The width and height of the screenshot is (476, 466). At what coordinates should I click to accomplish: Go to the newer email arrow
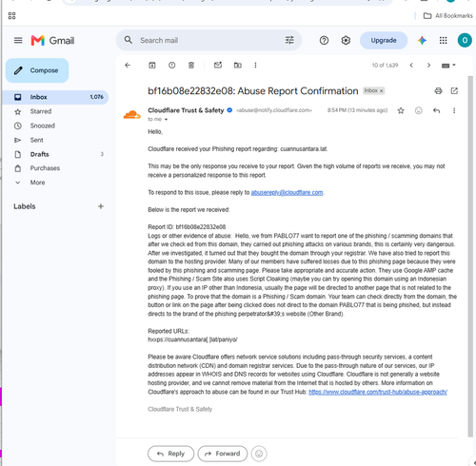(411, 65)
